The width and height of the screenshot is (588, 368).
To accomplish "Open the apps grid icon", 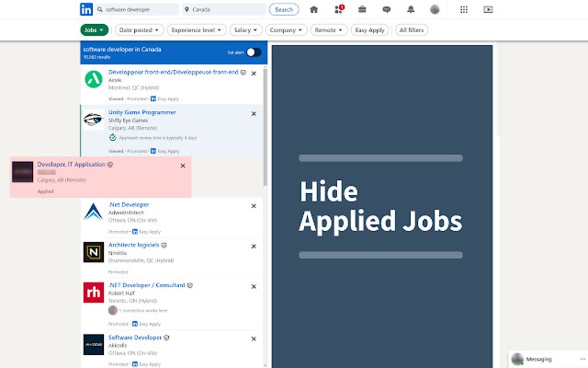I will tap(465, 9).
